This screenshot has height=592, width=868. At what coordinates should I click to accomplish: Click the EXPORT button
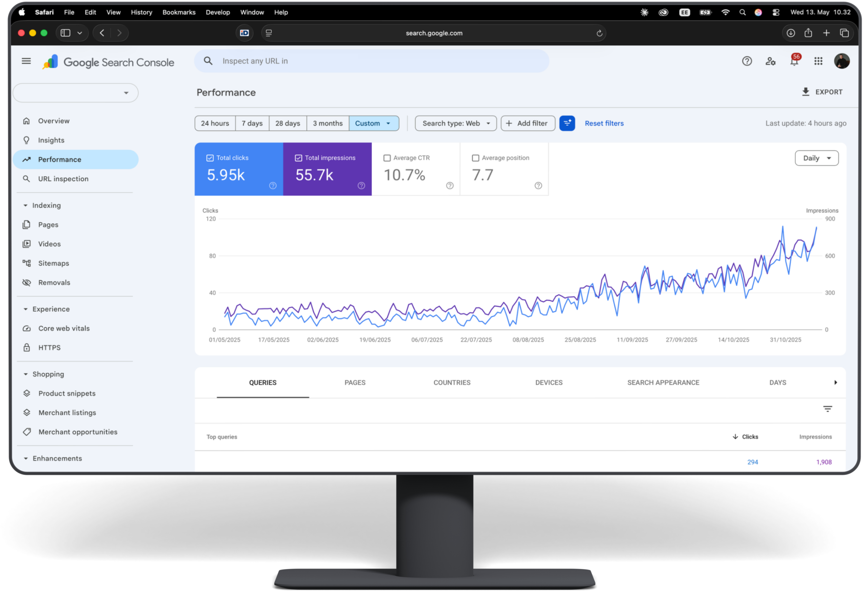click(822, 92)
